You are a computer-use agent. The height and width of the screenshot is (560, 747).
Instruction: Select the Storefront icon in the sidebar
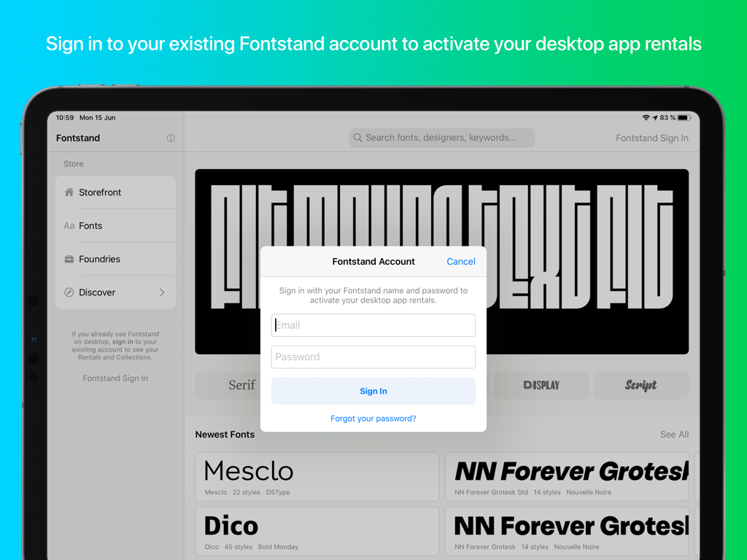[x=69, y=192]
